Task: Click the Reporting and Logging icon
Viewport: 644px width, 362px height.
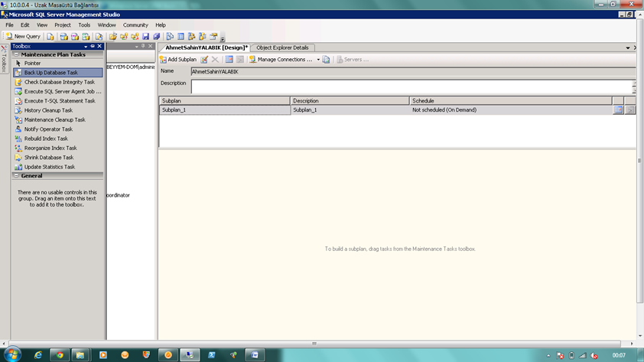Action: click(x=326, y=60)
